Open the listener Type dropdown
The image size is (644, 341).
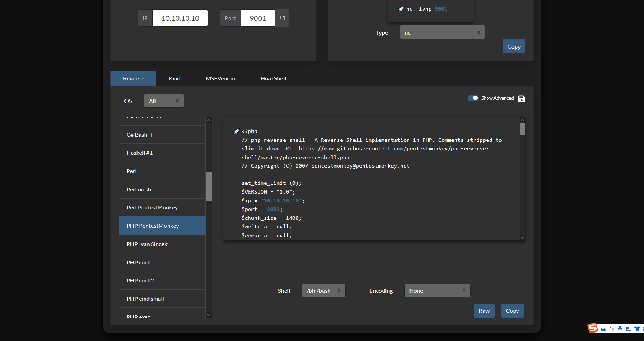click(x=442, y=32)
